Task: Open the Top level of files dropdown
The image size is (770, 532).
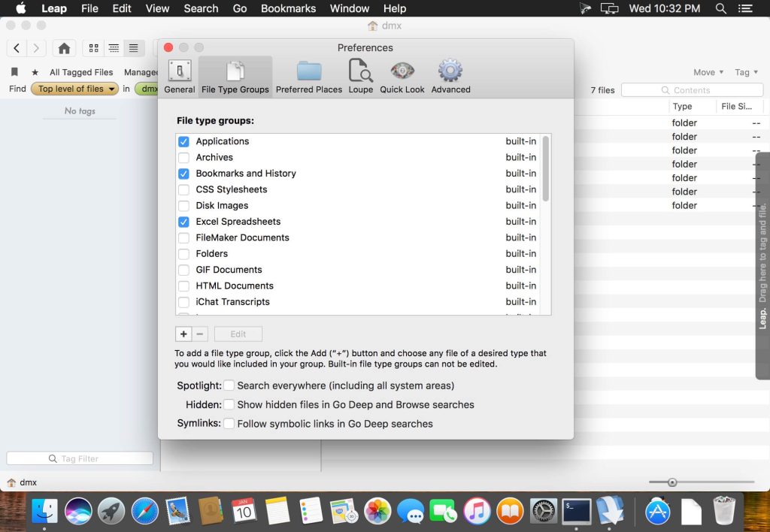Action: (x=75, y=89)
